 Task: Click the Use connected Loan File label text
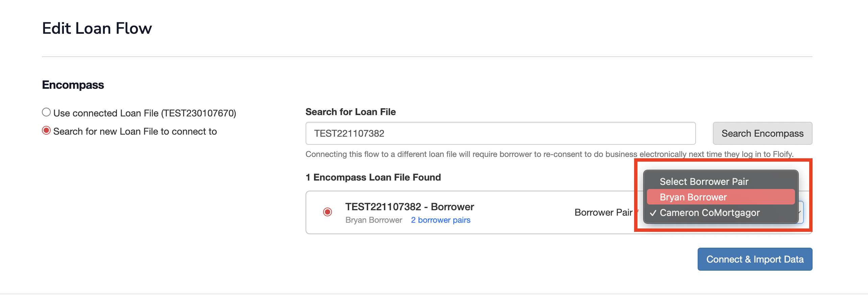coord(145,113)
